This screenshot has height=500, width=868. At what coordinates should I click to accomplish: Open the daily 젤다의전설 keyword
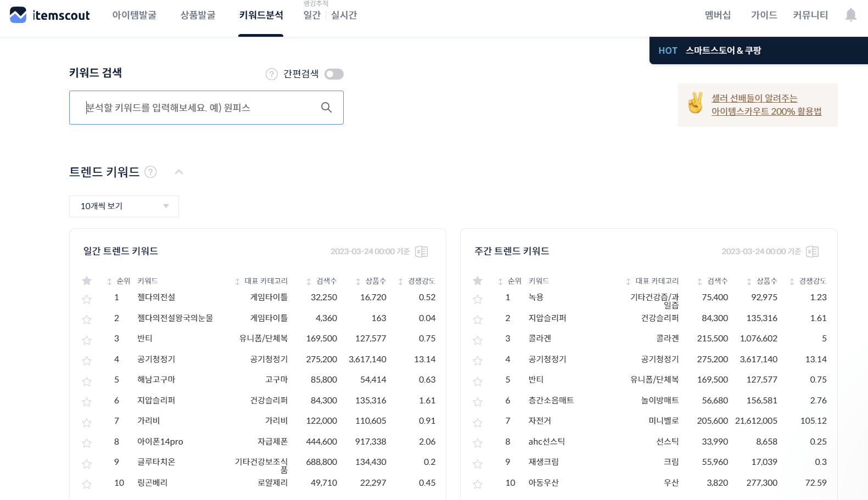tap(156, 297)
